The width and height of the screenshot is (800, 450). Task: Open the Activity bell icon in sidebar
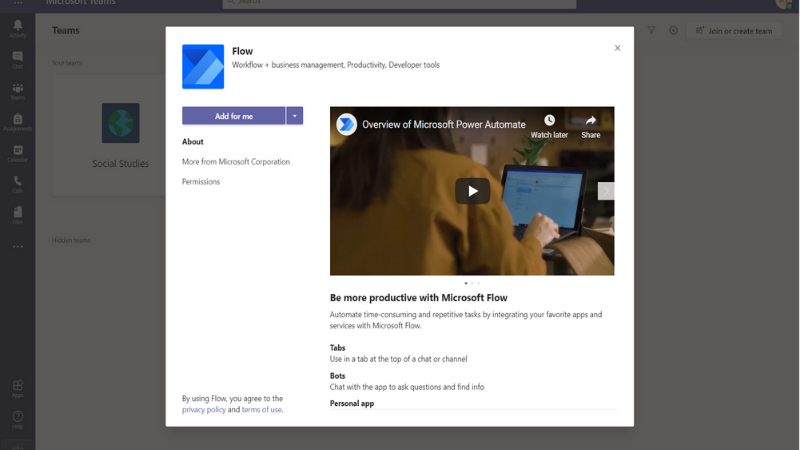pos(17,29)
